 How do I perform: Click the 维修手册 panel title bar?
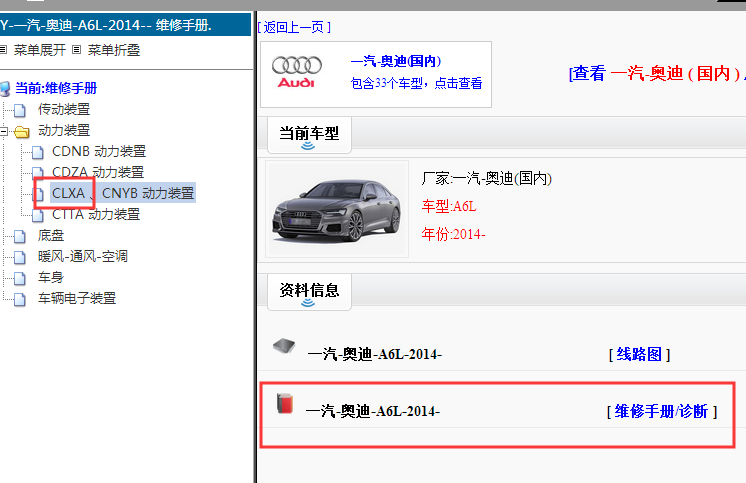[126, 25]
